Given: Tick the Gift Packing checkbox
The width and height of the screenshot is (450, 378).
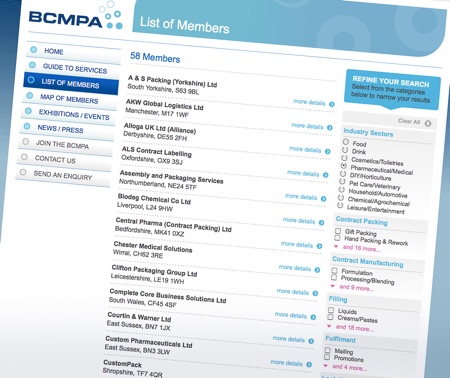Looking at the screenshot, I should click(338, 231).
